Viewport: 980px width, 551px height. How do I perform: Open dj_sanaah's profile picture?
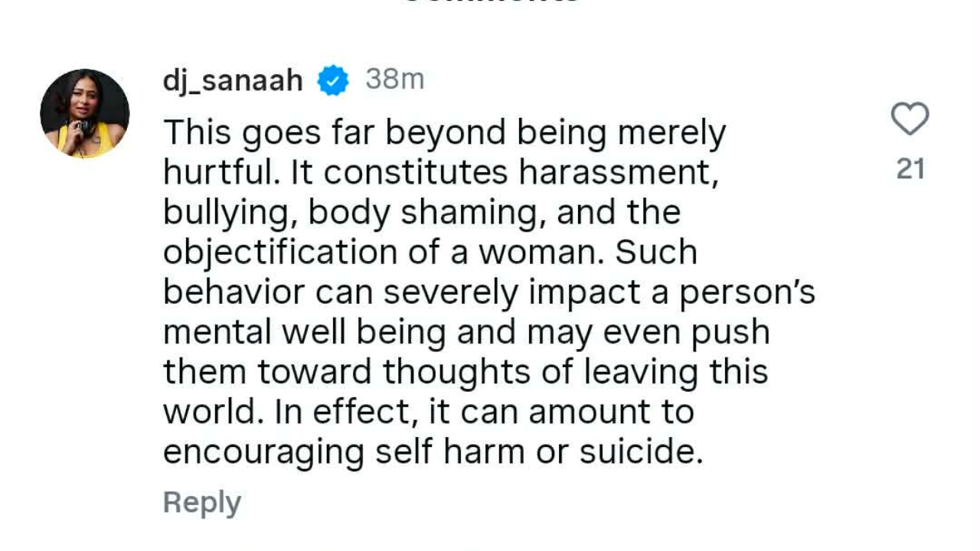point(85,113)
